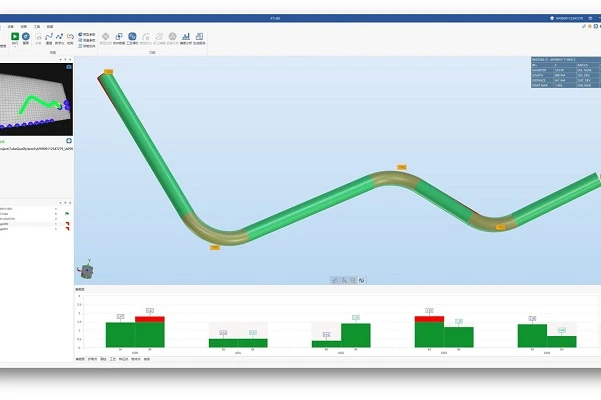Screen dimensions: 601x400
Task: Click the 3D orientation cube in viewport corner
Action: click(88, 270)
